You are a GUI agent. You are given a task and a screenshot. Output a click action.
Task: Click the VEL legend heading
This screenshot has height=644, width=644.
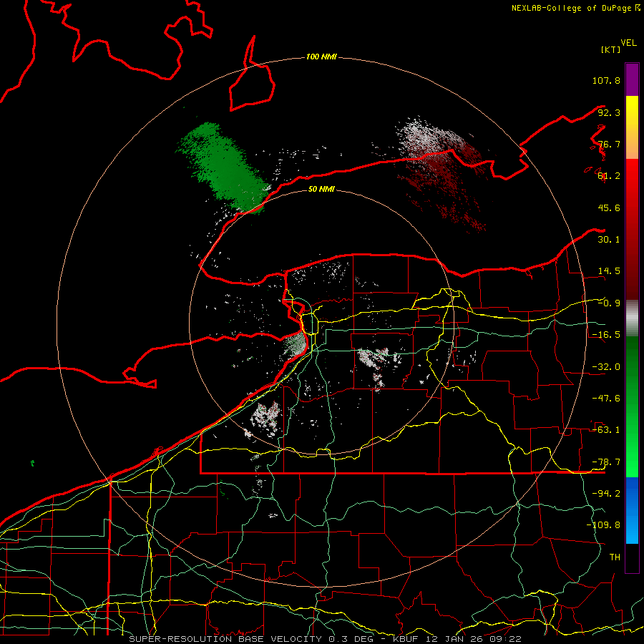[x=628, y=43]
